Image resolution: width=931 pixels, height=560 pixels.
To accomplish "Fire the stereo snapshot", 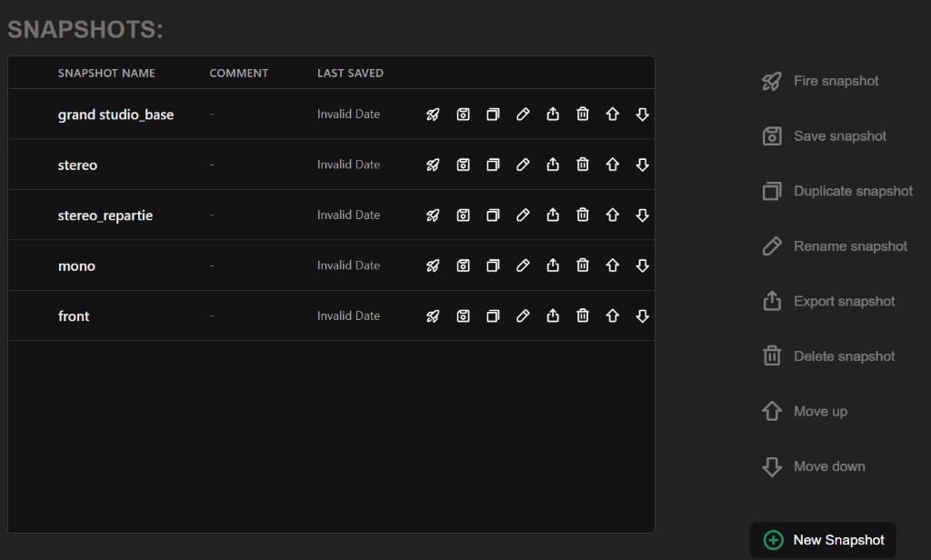I will click(433, 165).
